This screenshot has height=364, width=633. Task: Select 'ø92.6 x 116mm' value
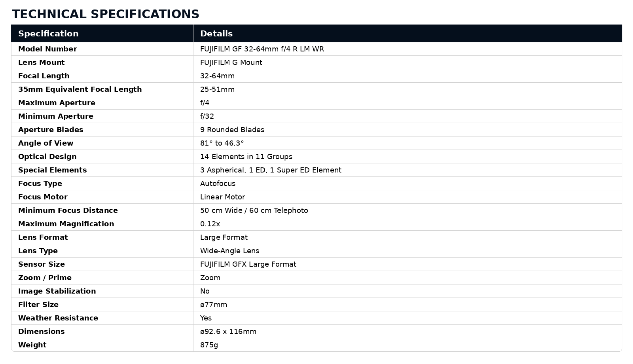click(x=228, y=332)
